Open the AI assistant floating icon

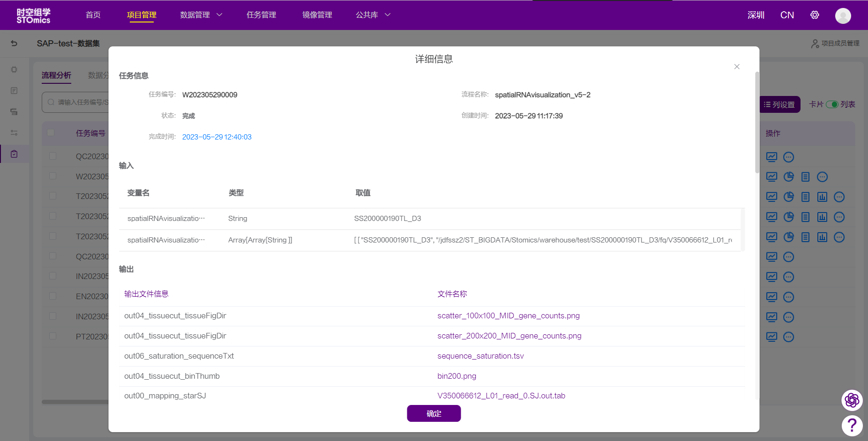pos(852,400)
